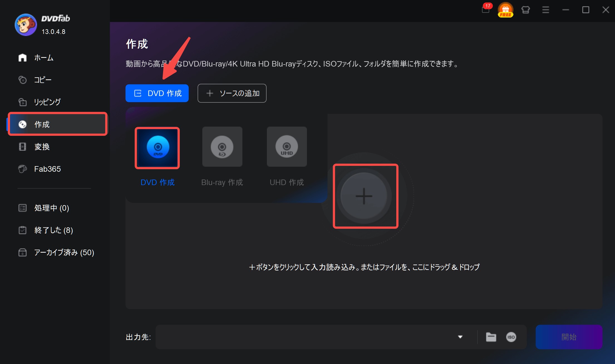The image size is (615, 364).
Task: Expand the 出力先 dropdown arrow
Action: coord(460,337)
